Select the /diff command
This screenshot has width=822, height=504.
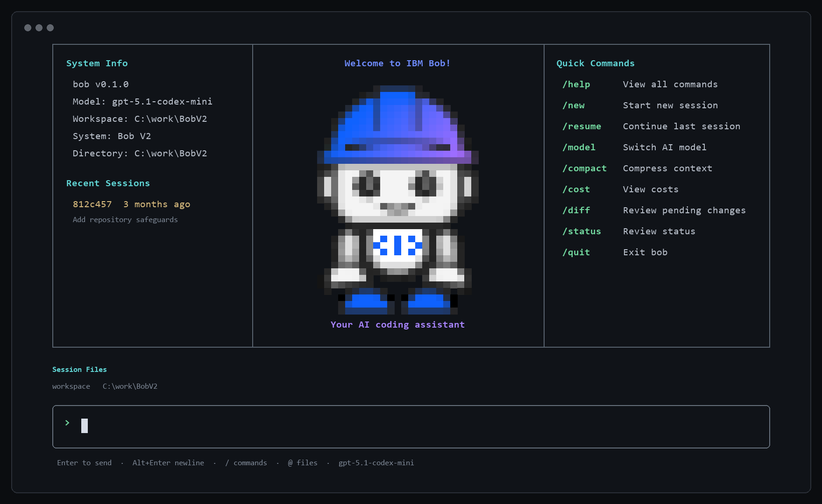pos(576,210)
